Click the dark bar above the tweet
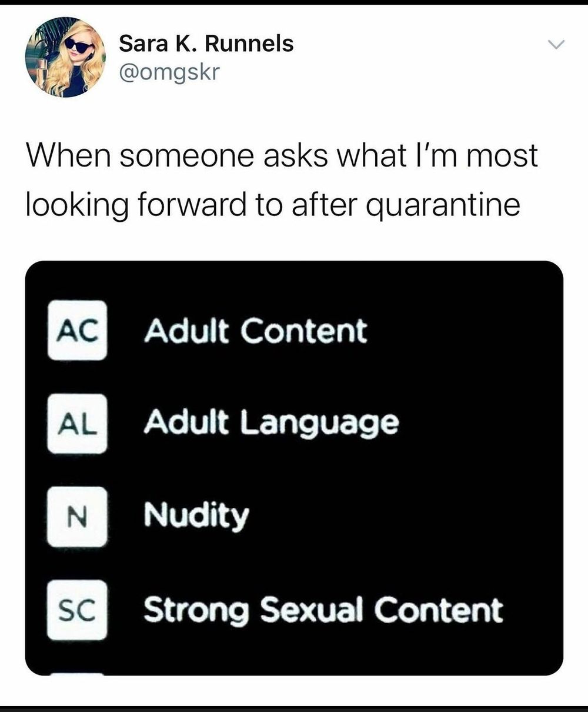 294,2
